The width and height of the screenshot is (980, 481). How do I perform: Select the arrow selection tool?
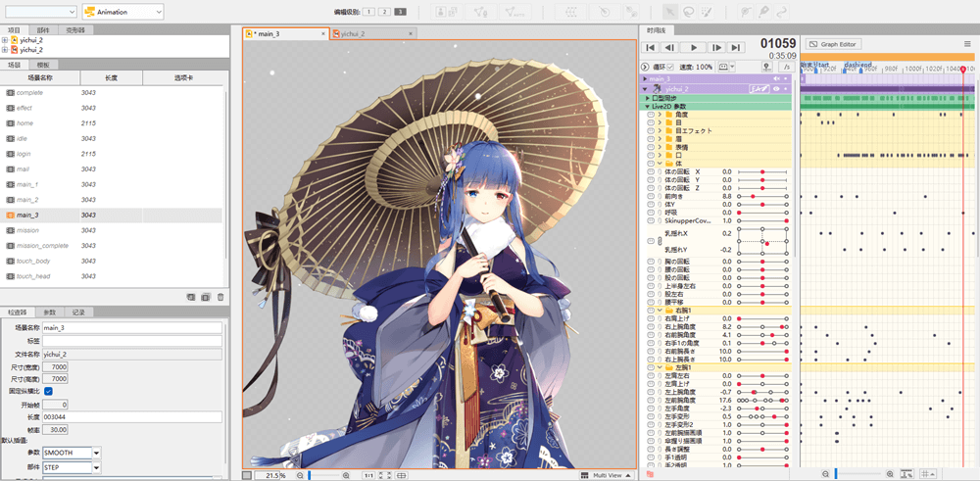670,11
